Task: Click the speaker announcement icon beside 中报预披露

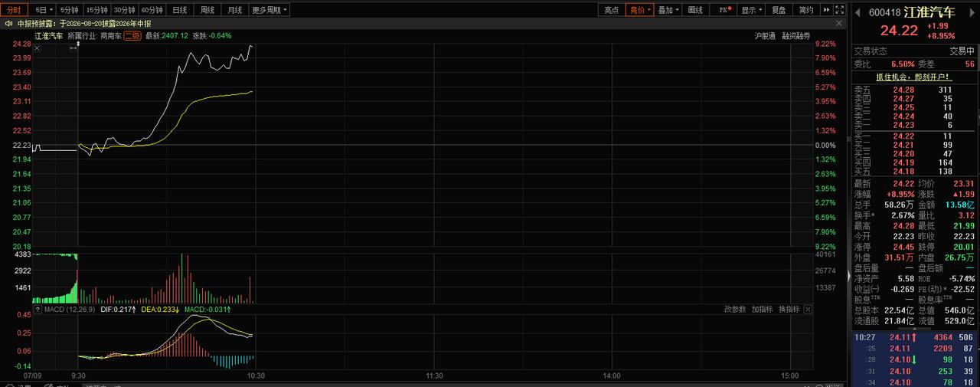Action: point(8,24)
